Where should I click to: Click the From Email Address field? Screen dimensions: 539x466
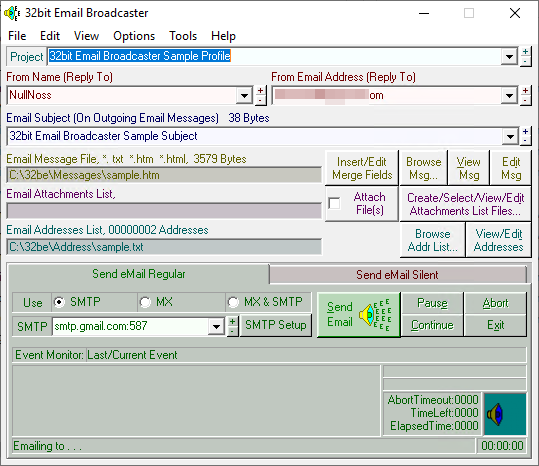click(387, 95)
